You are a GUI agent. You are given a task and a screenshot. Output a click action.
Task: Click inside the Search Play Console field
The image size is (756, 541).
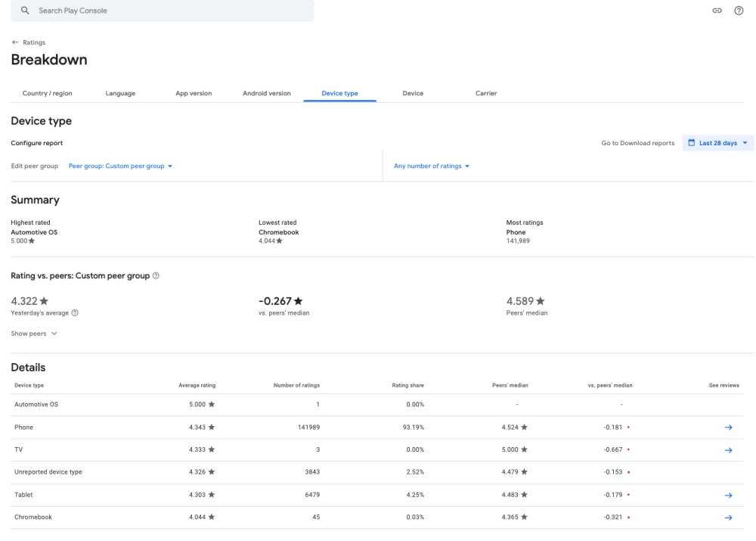click(x=151, y=10)
